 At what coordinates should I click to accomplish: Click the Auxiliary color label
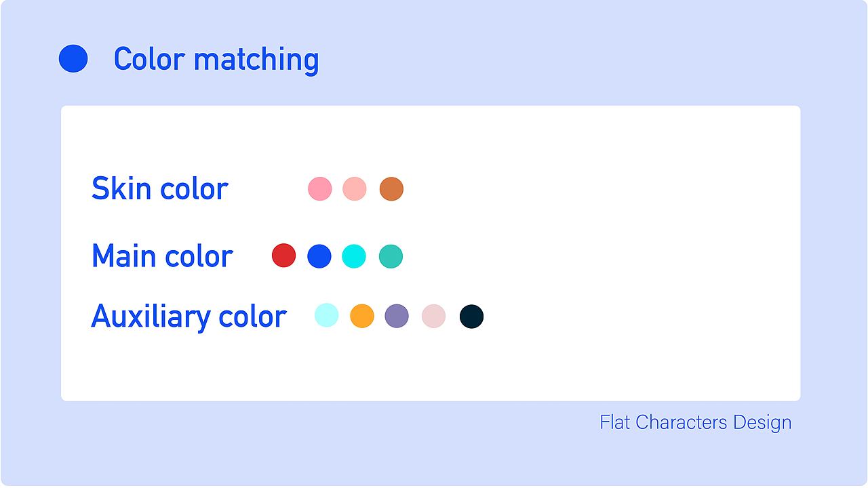(189, 316)
